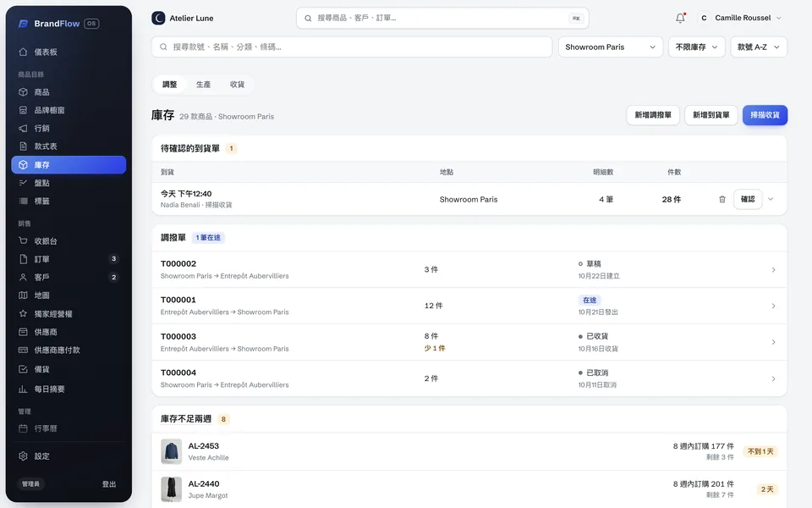Click the 待確認的到貨單 count badge 1

click(231, 148)
